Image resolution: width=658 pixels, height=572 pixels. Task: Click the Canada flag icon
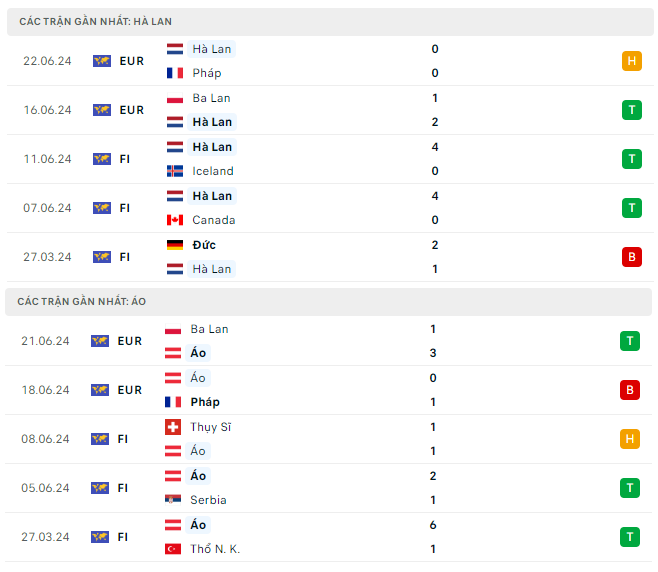[175, 220]
